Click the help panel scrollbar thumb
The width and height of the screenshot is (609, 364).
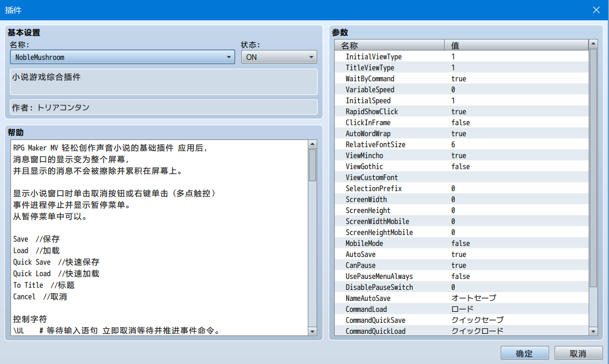pos(312,165)
